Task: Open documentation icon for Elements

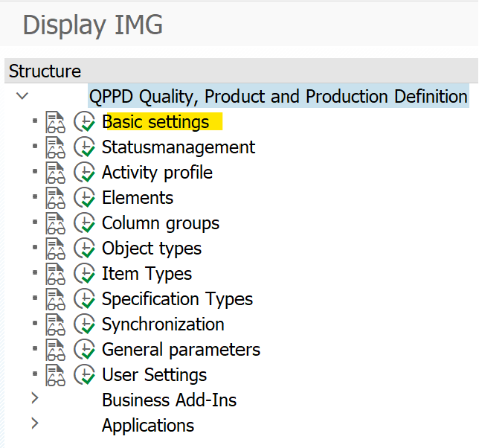Action: click(x=56, y=198)
